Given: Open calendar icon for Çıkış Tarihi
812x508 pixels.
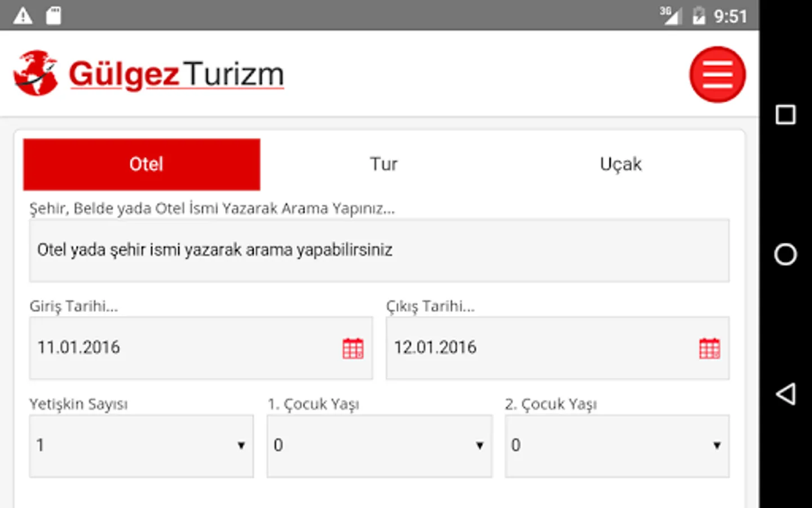Looking at the screenshot, I should (709, 348).
